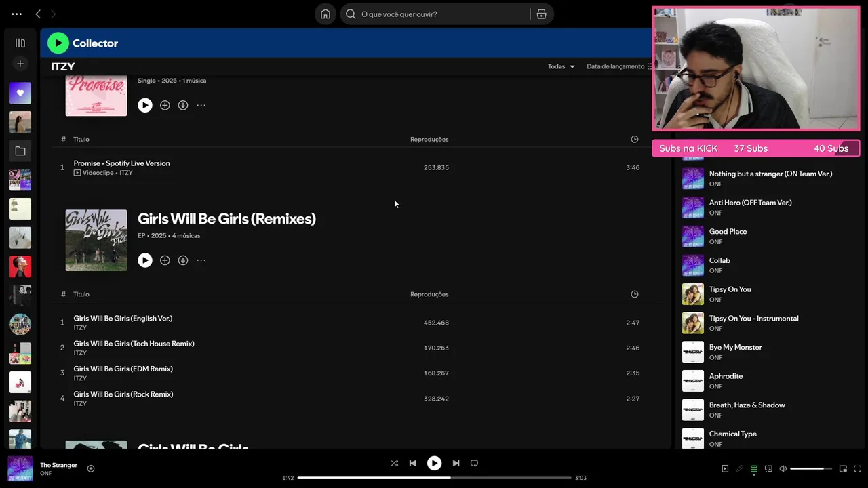Open The Stranger cover in player bar
868x488 pixels.
(x=20, y=468)
